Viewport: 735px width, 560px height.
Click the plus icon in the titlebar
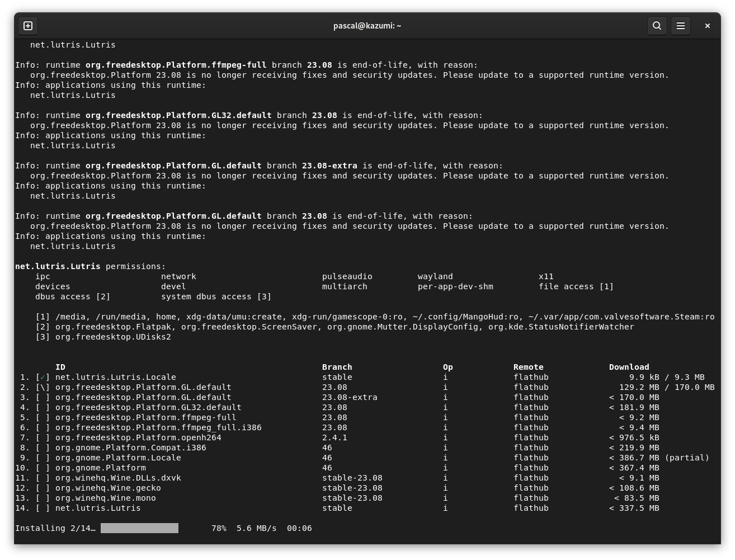point(27,25)
